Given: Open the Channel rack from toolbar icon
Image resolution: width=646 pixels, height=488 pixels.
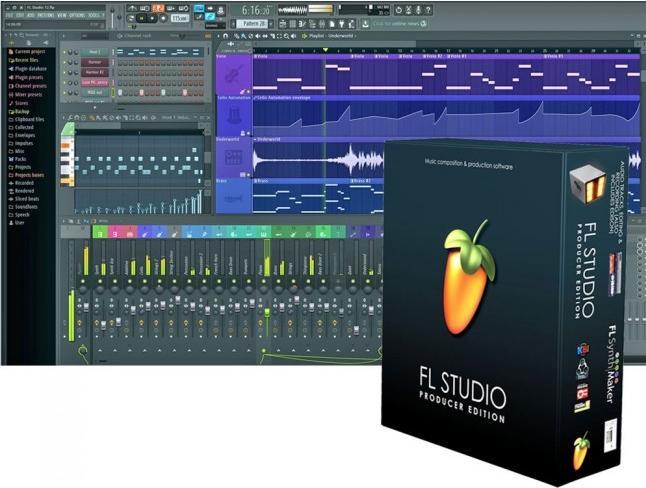Looking at the screenshot, I should pyautogui.click(x=293, y=23).
